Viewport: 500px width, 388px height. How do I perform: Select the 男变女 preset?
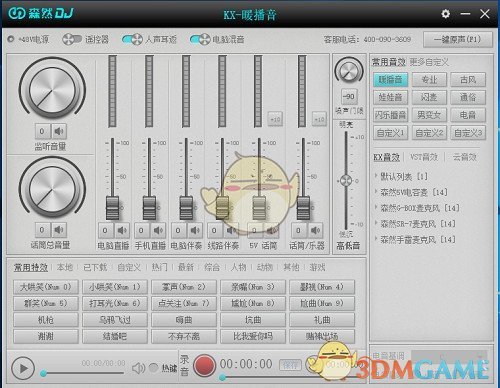pyautogui.click(x=429, y=115)
